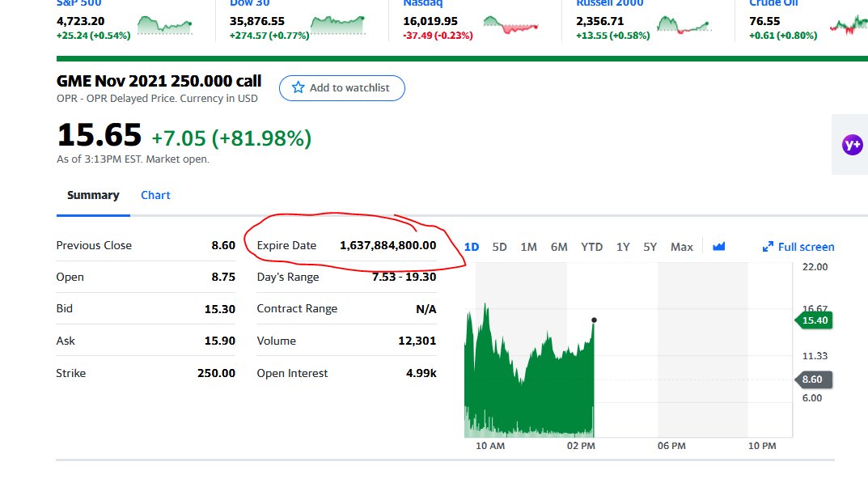Viewport: 868px width, 479px height.
Task: Switch to the Chart tab
Action: click(155, 196)
